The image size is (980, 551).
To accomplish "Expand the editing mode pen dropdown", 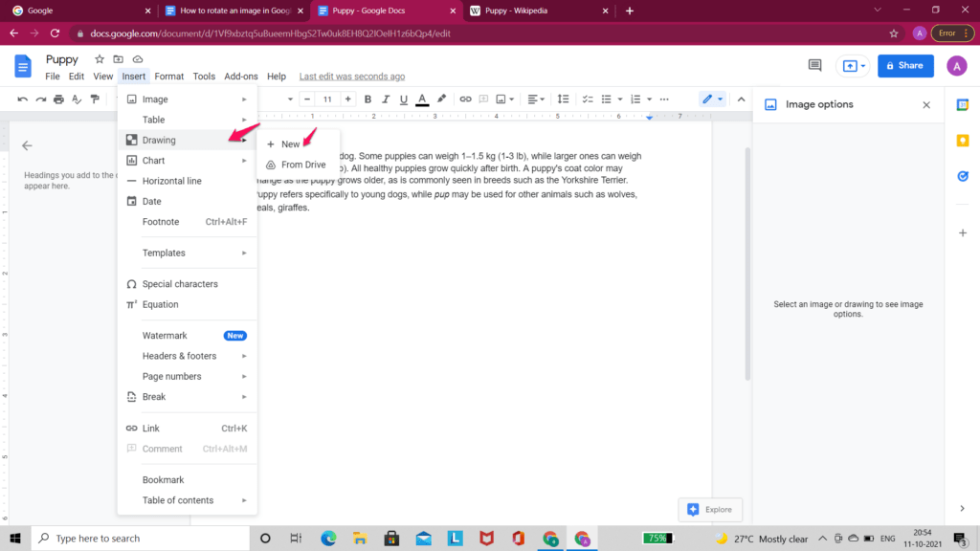I will [x=720, y=99].
